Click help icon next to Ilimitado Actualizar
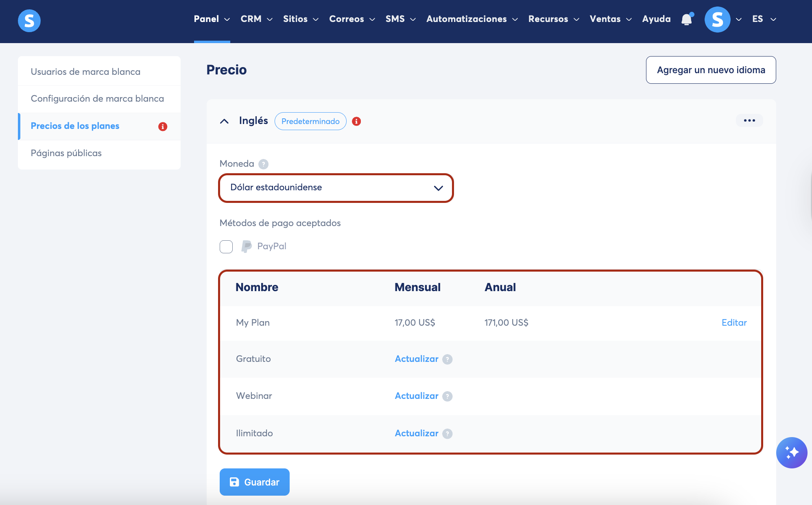The image size is (812, 505). pos(447,434)
